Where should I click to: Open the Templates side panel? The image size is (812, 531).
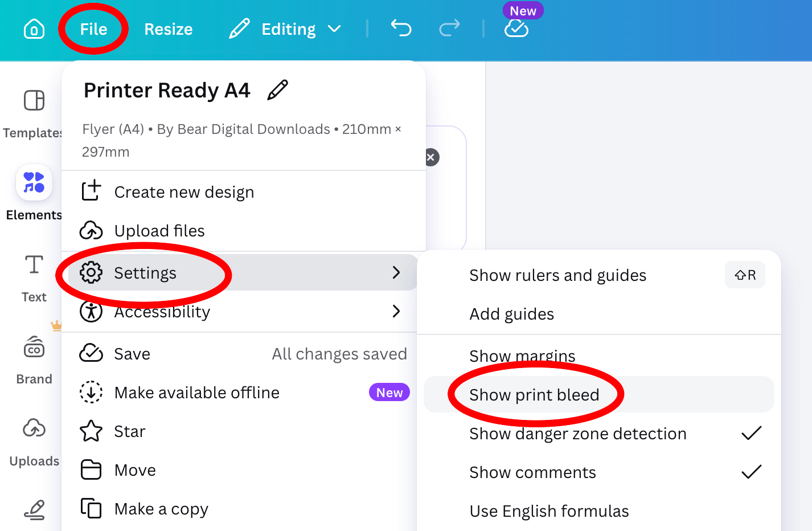[x=34, y=114]
